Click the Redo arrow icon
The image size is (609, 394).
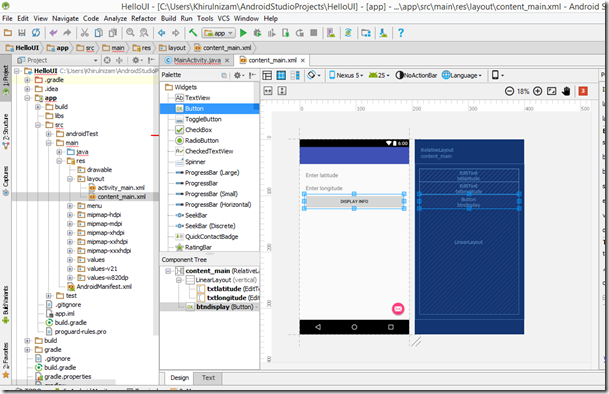[x=67, y=33]
